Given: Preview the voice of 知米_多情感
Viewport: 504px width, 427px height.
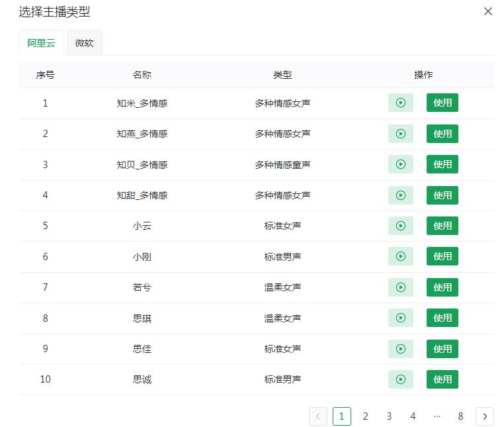Looking at the screenshot, I should pos(401,103).
